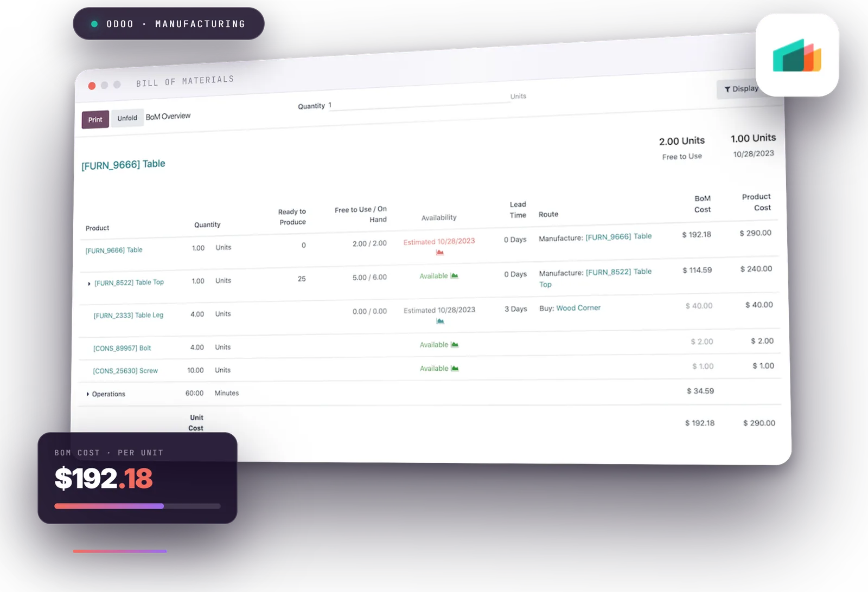Open the [FURN_2333] Table Leg product link
868x592 pixels.
129,316
